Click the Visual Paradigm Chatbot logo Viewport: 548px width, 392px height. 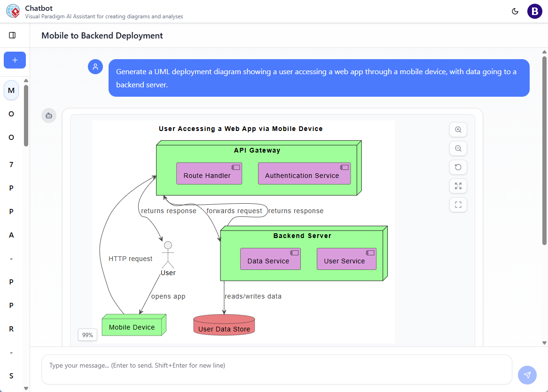click(14, 11)
